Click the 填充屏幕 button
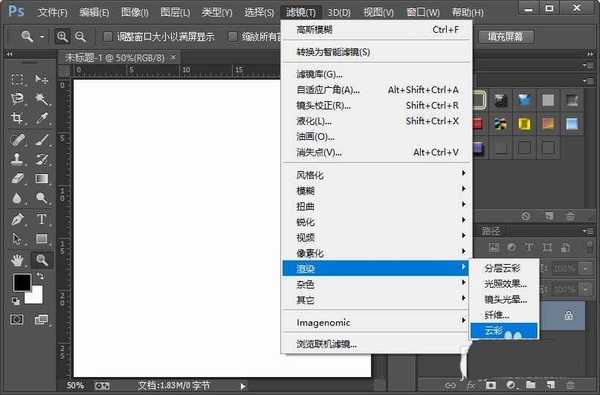The image size is (600, 395). (505, 37)
